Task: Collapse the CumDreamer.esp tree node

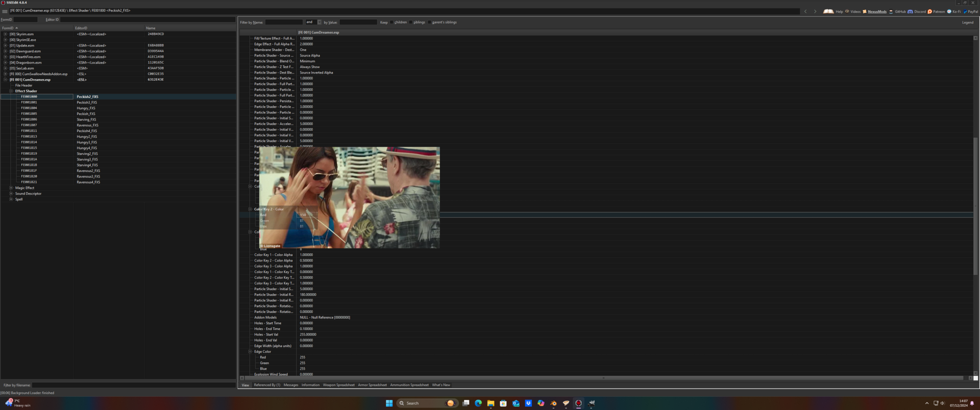Action: click(x=5, y=80)
